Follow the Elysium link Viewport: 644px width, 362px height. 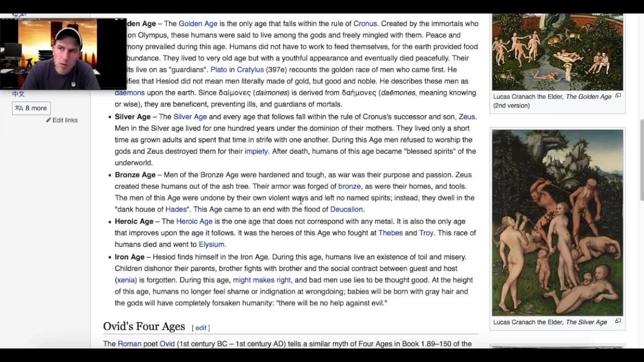point(211,245)
